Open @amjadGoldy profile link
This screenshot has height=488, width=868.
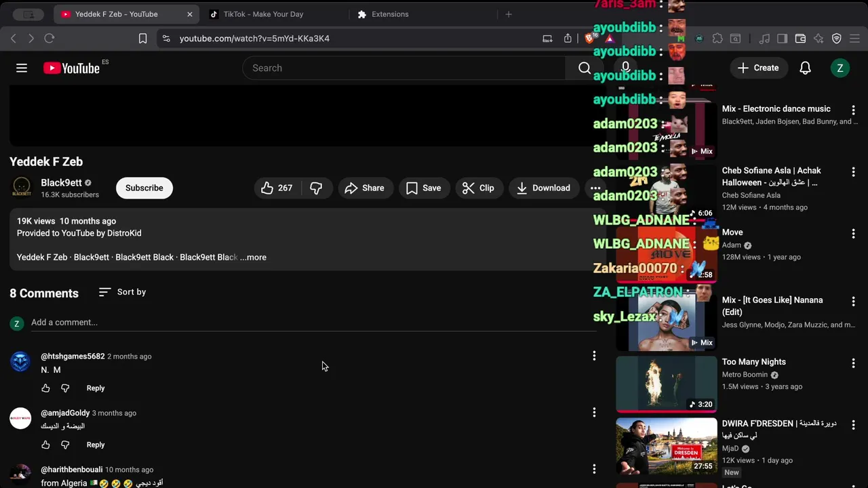(x=65, y=413)
